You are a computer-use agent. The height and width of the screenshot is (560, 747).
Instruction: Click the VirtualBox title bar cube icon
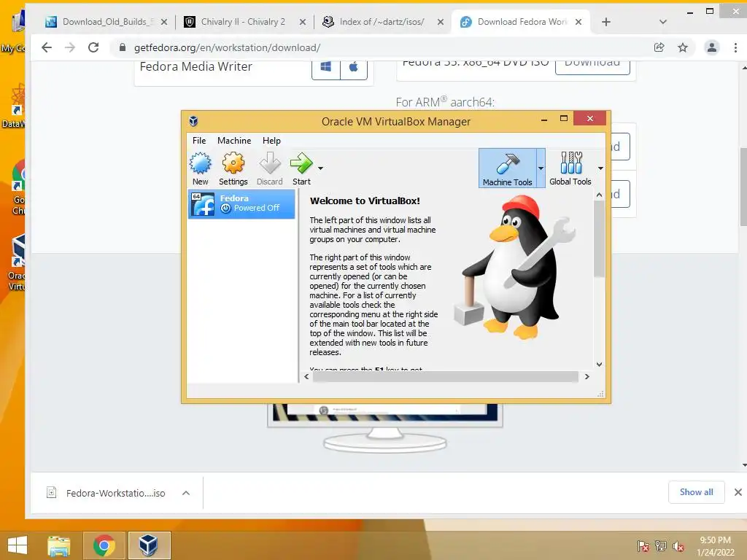pyautogui.click(x=193, y=121)
